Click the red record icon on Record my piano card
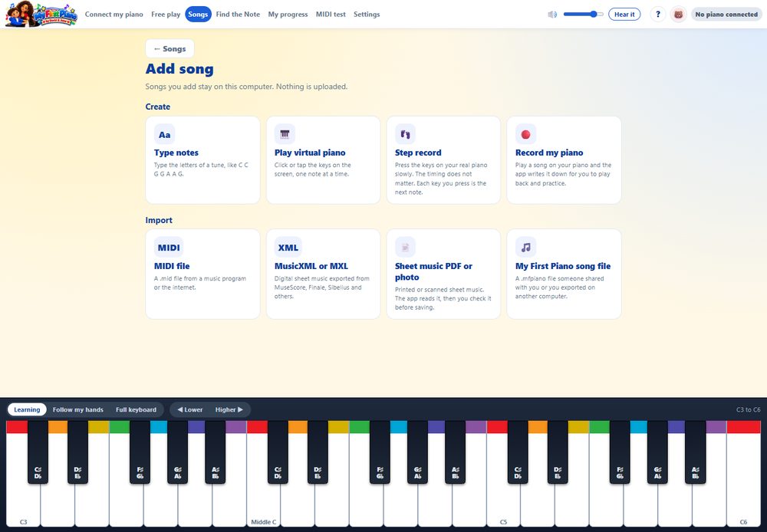The width and height of the screenshot is (767, 532). (x=526, y=134)
